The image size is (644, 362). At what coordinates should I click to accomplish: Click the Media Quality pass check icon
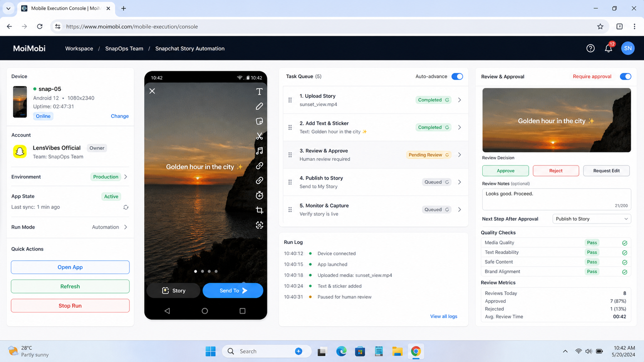click(625, 243)
